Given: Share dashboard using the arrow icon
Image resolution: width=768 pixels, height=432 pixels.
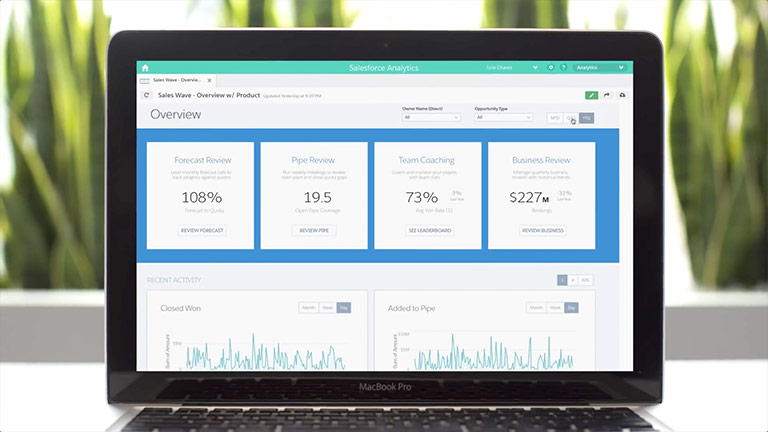Looking at the screenshot, I should coord(607,95).
